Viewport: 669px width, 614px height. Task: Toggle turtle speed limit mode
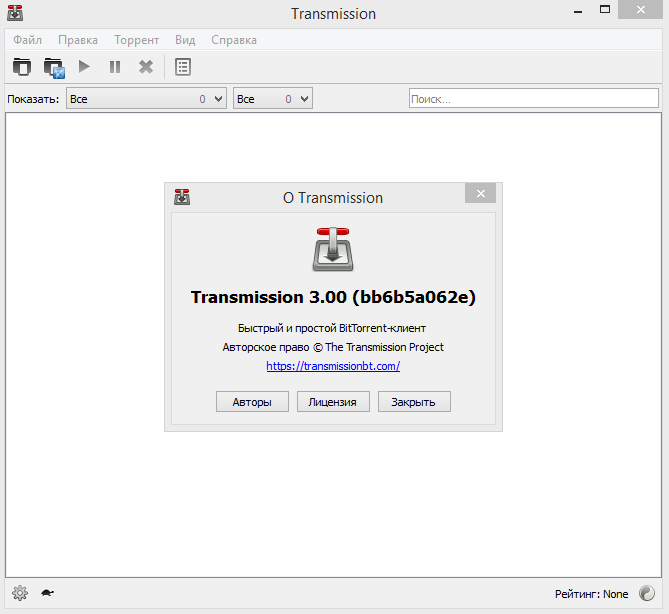47,593
